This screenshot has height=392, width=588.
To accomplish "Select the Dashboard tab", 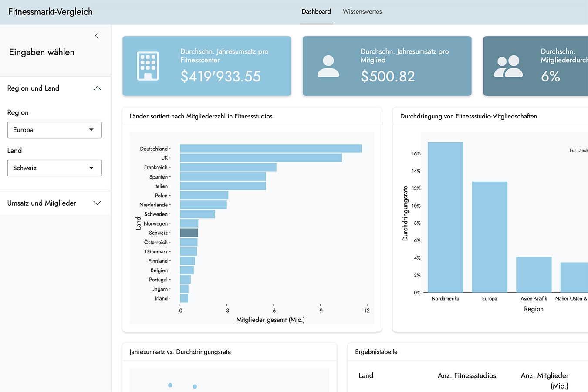I will tap(316, 12).
